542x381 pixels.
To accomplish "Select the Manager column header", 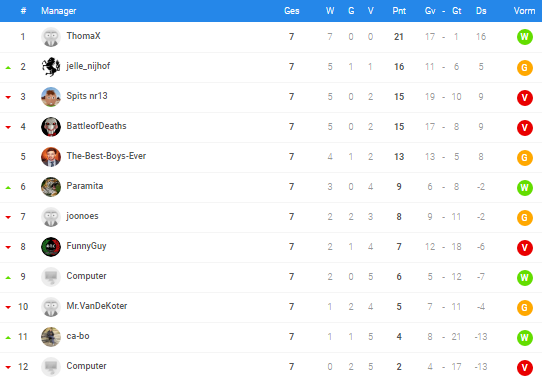I will pos(58,11).
